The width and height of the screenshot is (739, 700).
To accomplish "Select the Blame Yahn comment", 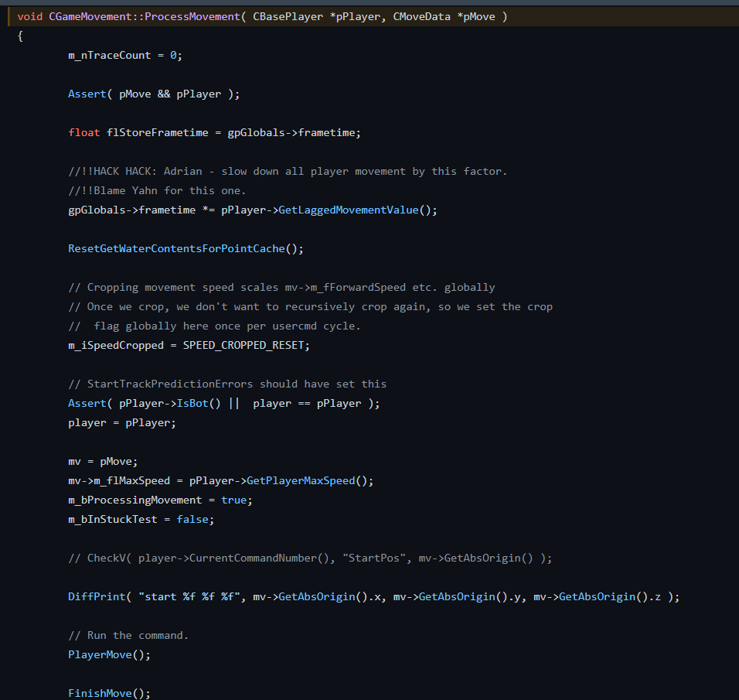I will click(157, 190).
